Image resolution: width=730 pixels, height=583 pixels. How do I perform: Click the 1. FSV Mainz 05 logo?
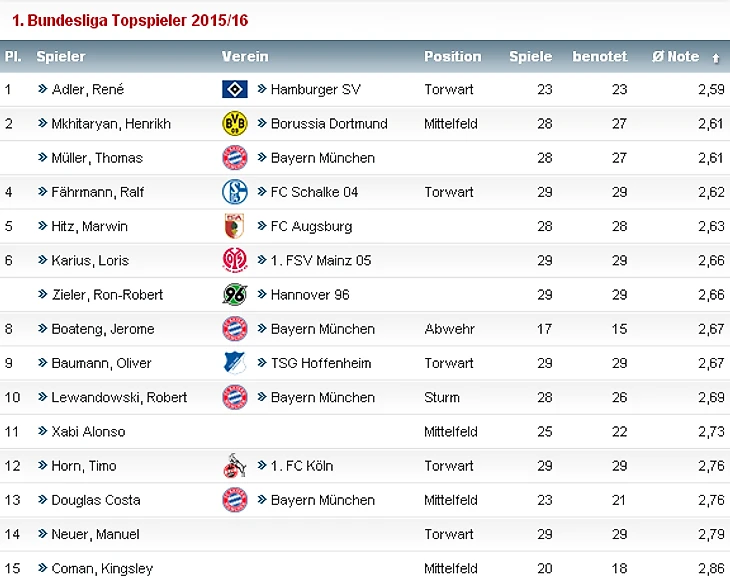(234, 260)
